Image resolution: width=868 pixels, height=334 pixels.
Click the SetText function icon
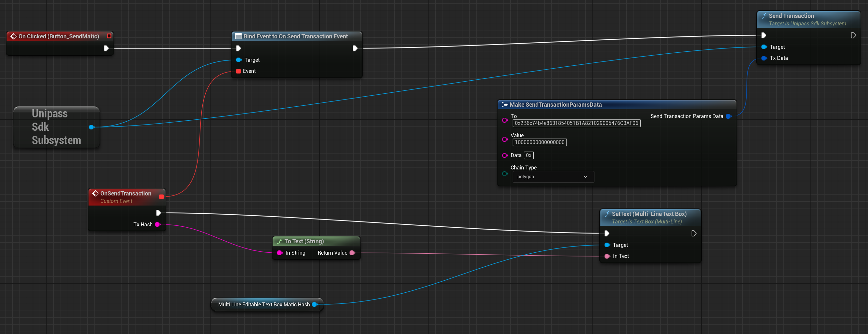pyautogui.click(x=607, y=214)
